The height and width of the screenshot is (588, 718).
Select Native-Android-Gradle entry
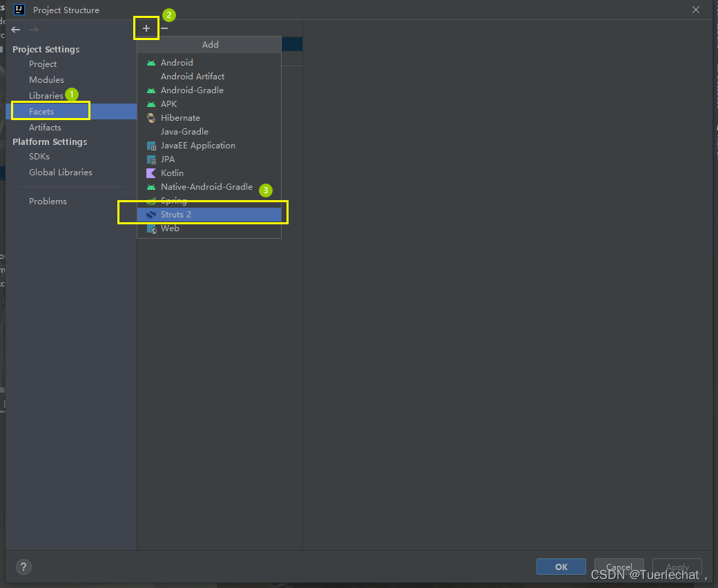(209, 187)
